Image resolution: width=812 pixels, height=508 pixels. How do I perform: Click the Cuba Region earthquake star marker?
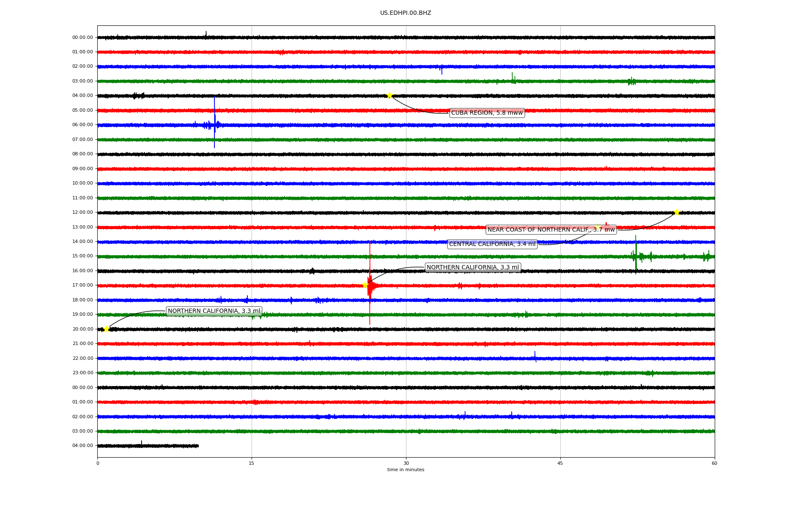390,95
